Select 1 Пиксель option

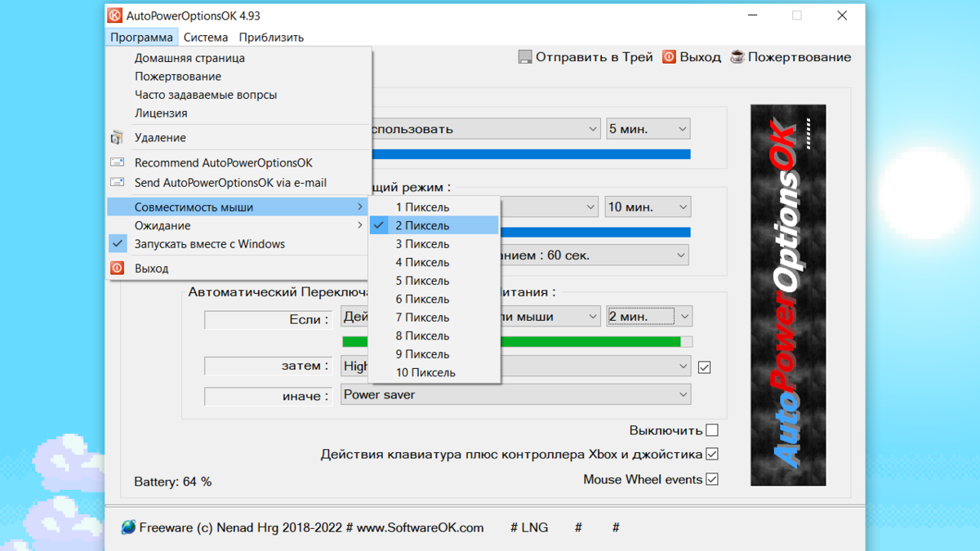[434, 207]
